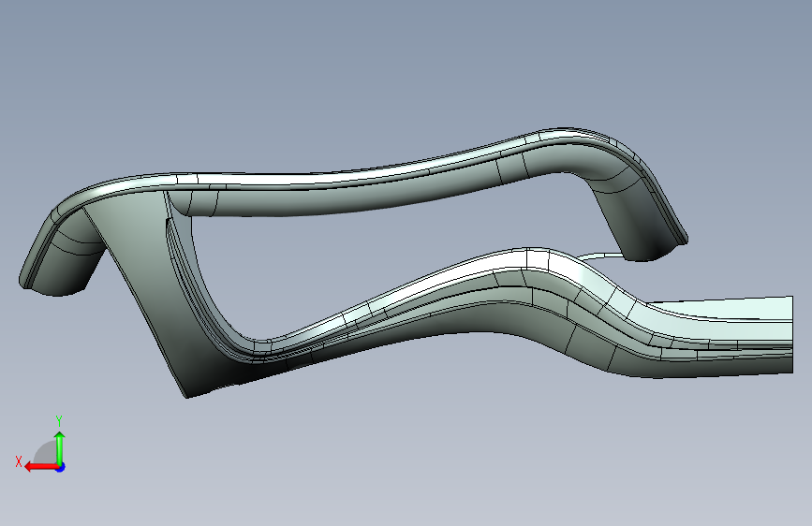Image resolution: width=812 pixels, height=526 pixels.
Task: Click the green Y axis arrow
Action: [x=60, y=447]
